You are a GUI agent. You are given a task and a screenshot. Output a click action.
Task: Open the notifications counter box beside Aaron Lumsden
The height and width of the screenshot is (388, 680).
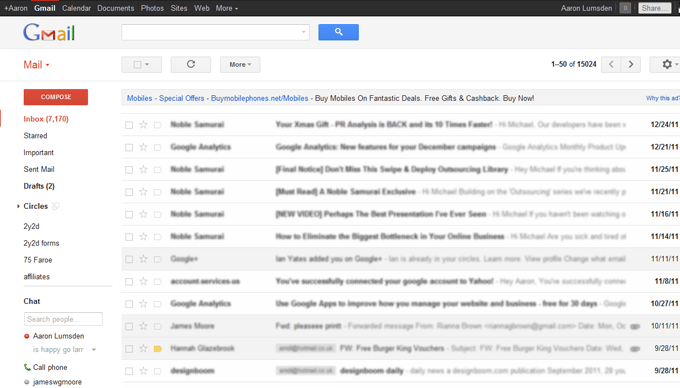pyautogui.click(x=625, y=8)
